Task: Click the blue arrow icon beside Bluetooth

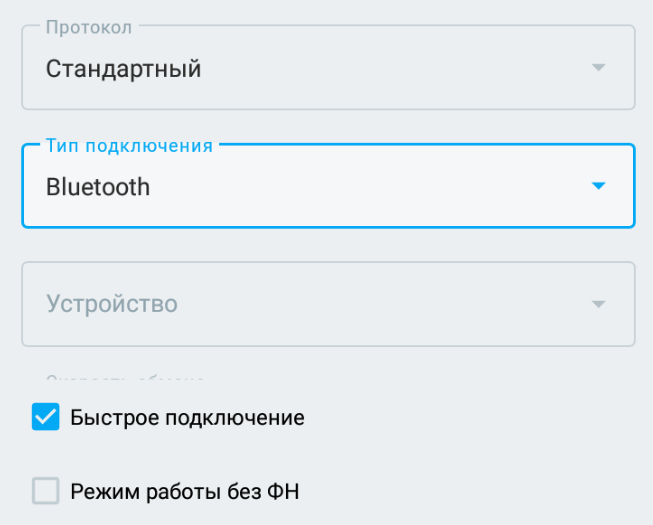Action: [x=598, y=186]
